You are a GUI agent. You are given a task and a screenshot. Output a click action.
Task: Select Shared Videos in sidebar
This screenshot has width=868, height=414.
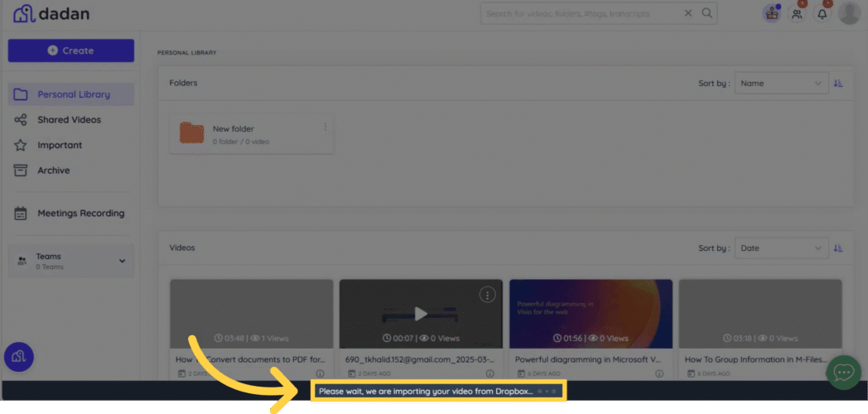(x=69, y=120)
